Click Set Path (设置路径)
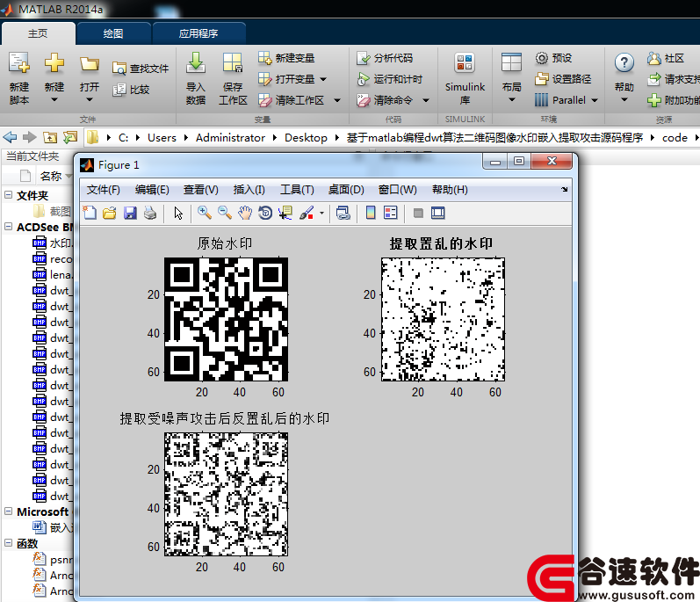700x602 pixels. pyautogui.click(x=563, y=79)
